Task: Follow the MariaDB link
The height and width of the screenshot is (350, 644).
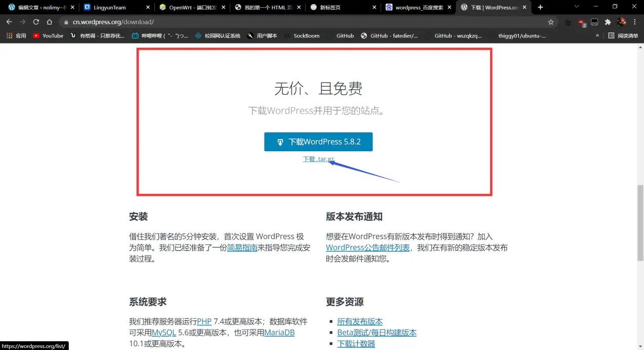Action: pos(279,333)
